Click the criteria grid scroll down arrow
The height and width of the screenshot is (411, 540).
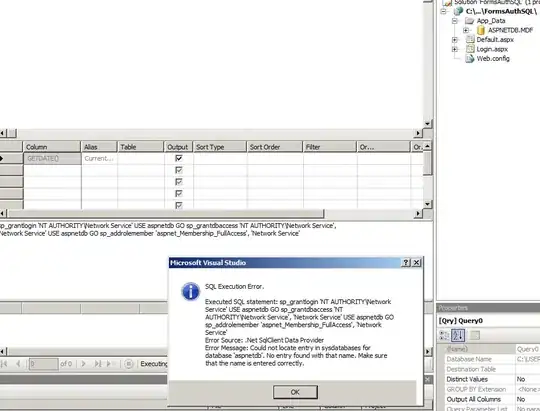pos(427,204)
